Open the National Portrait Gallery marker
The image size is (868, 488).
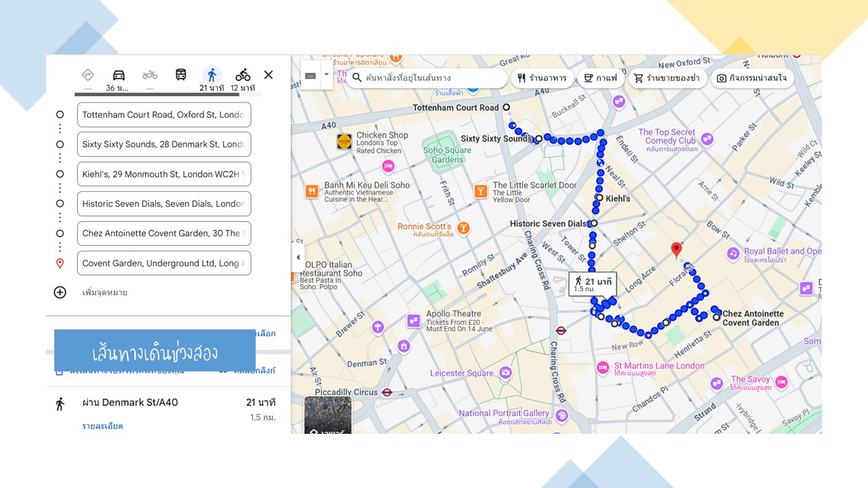tap(561, 415)
